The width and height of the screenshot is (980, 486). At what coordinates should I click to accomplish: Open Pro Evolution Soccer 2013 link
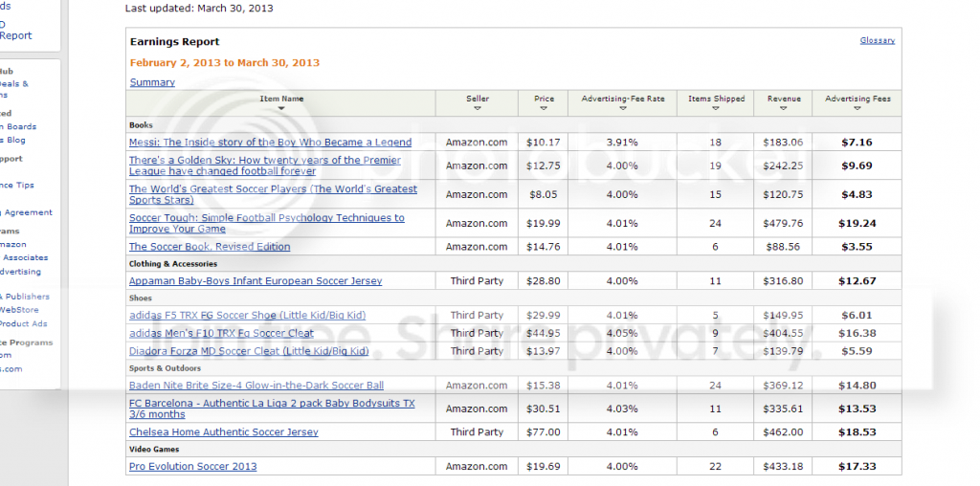(192, 467)
